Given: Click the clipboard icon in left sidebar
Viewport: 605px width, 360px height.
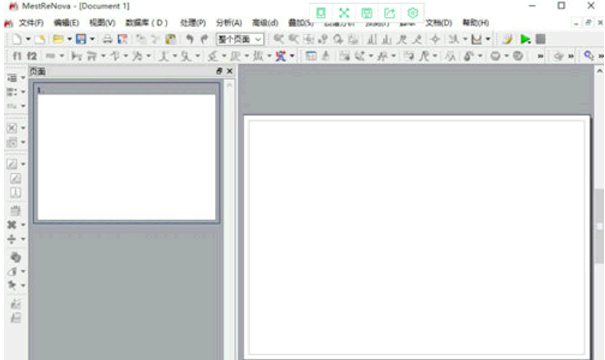Looking at the screenshot, I should 15,211.
